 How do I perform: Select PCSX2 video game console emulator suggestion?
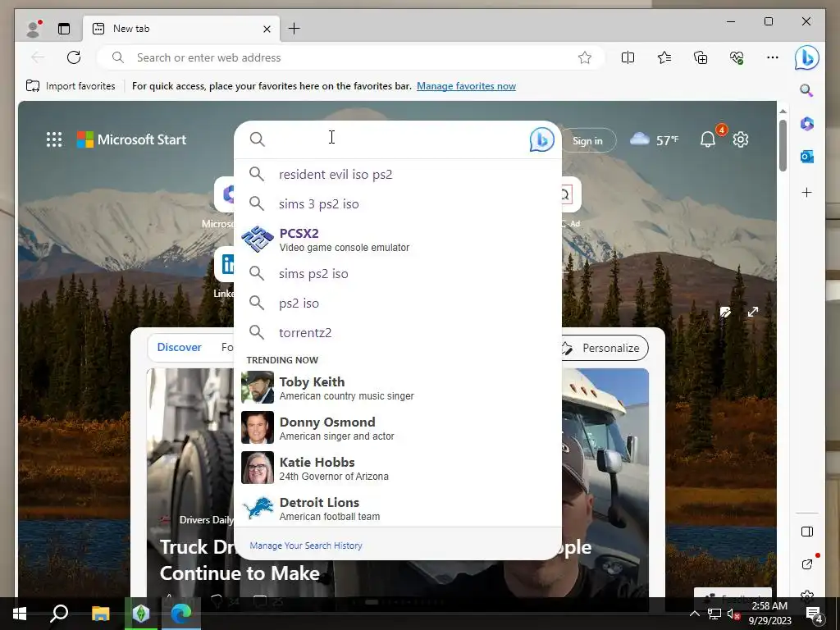click(398, 239)
